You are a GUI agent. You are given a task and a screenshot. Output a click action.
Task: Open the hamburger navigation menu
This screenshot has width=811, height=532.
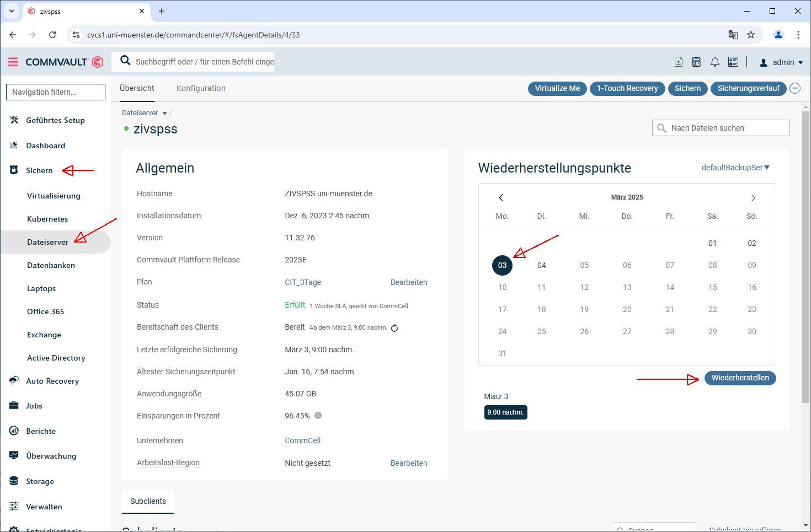[13, 62]
